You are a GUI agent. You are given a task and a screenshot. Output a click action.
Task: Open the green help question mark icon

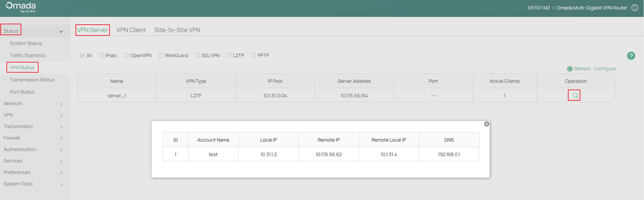(631, 56)
